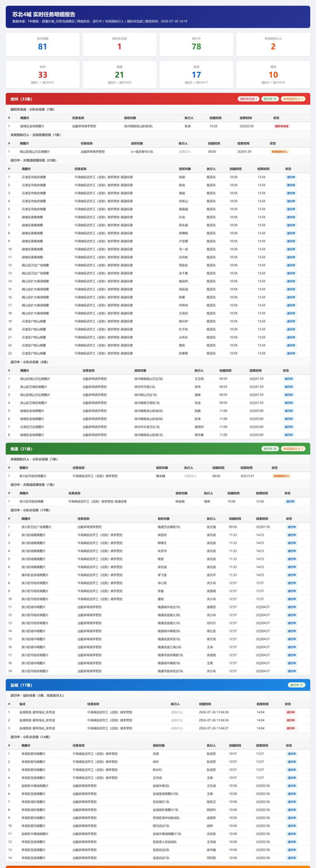Click the end time cell 次日01:39
316x868 pixels.
[245, 152]
